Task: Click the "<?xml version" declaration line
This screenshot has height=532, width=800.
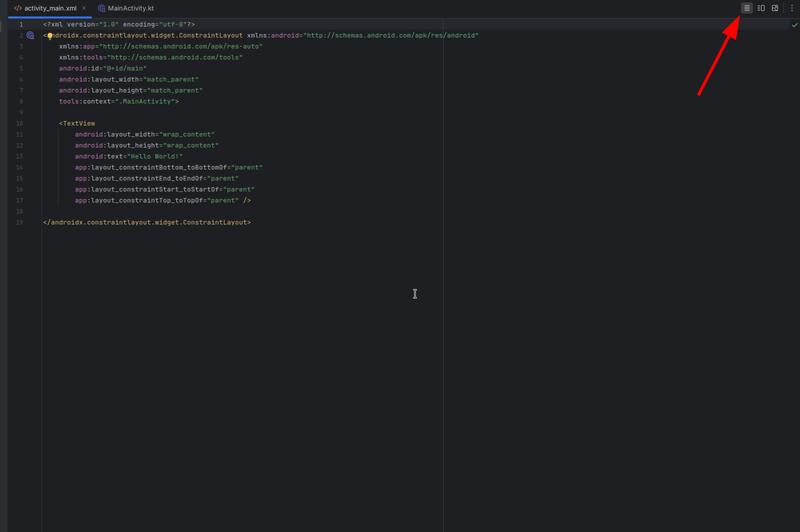Action: coord(119,24)
